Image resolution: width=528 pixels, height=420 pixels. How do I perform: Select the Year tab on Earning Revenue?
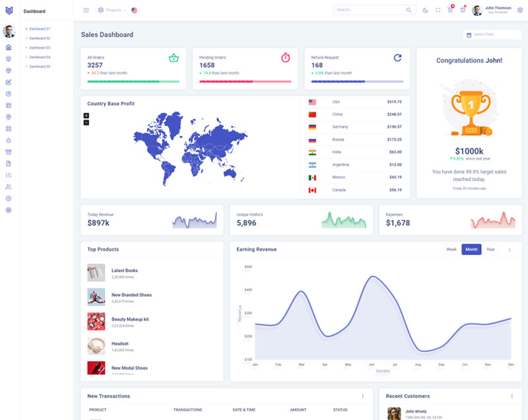pos(490,250)
